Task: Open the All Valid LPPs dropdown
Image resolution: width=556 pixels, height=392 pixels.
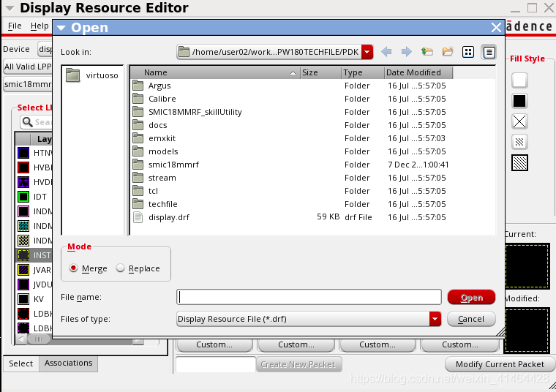Action: [x=28, y=67]
